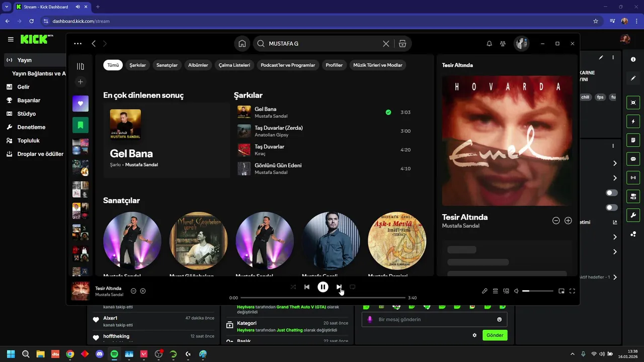Open emoji picker in Kick chat
This screenshot has height=362, width=644.
pos(500,319)
